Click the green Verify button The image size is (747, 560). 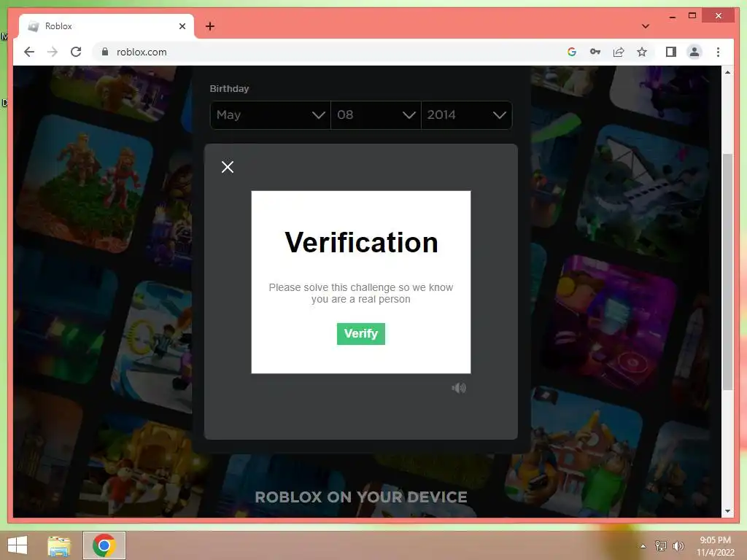pyautogui.click(x=360, y=334)
